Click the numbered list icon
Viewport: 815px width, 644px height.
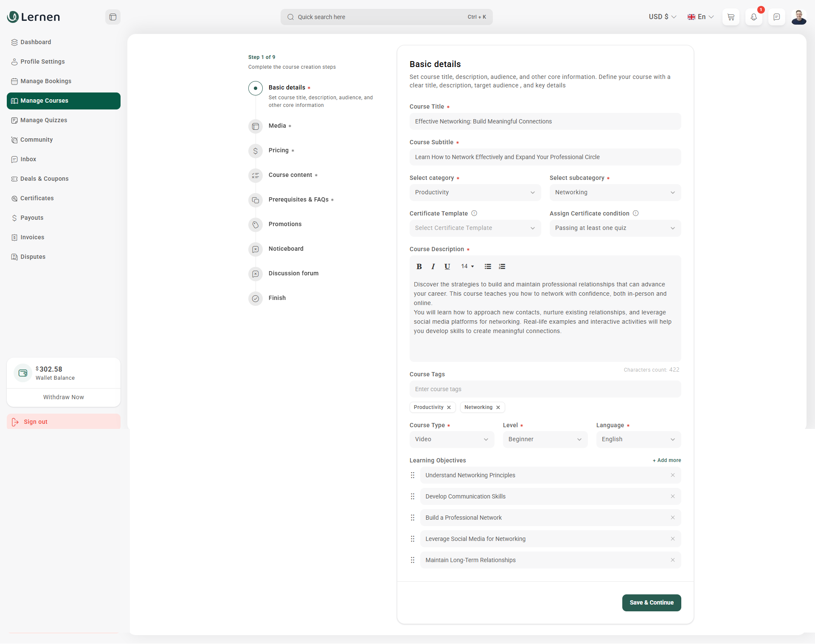pyautogui.click(x=502, y=266)
